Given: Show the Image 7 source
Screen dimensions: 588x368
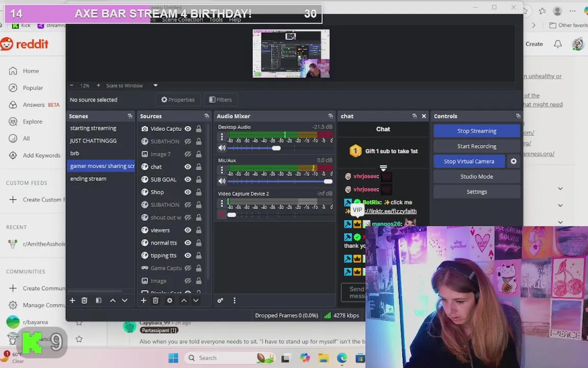Looking at the screenshot, I should [188, 154].
